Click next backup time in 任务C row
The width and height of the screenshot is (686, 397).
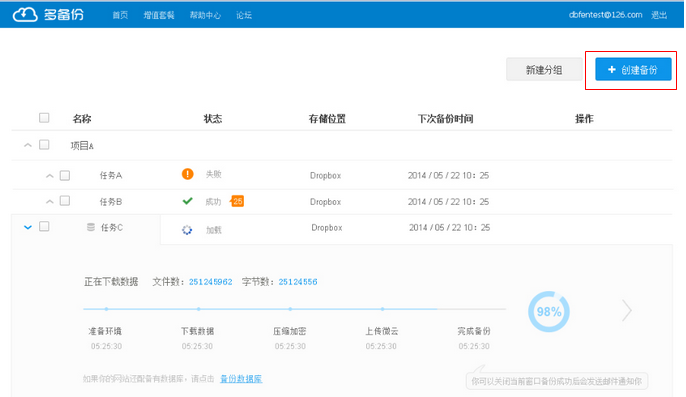[x=449, y=228]
